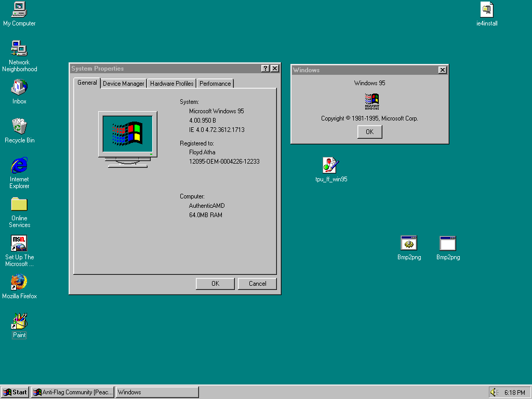Switch to the Performance tab
The image size is (532, 399).
tap(215, 84)
